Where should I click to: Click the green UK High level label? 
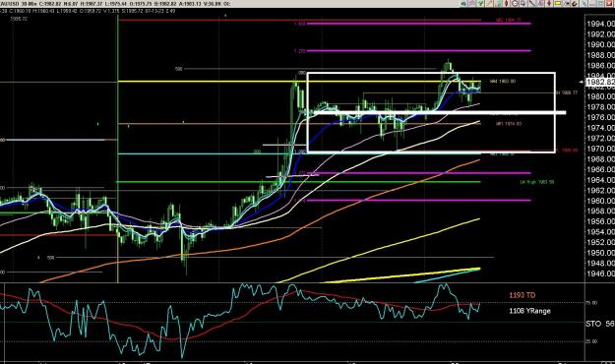pyautogui.click(x=537, y=182)
